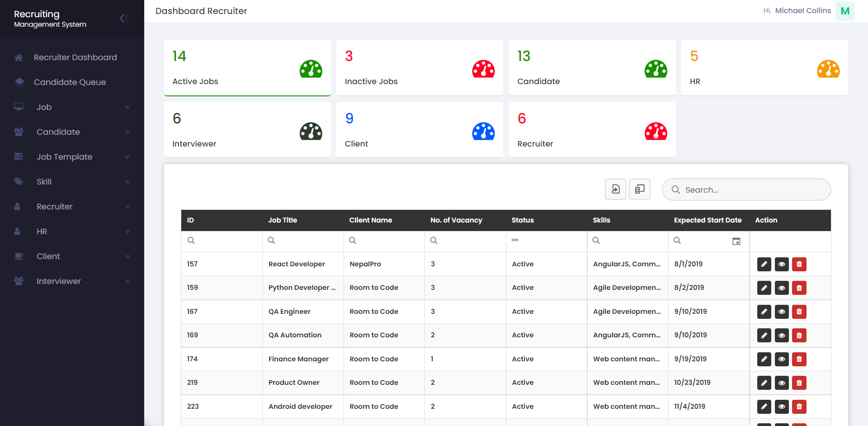Delete the Product Owner job entry

[x=799, y=383]
